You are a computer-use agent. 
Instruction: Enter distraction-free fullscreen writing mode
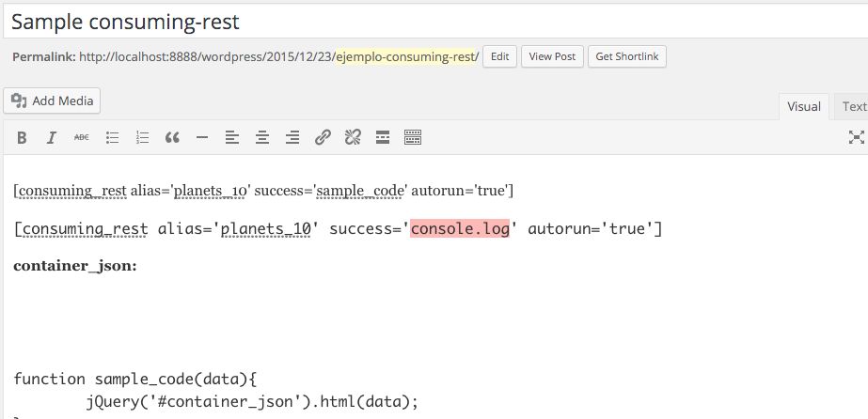pos(856,137)
